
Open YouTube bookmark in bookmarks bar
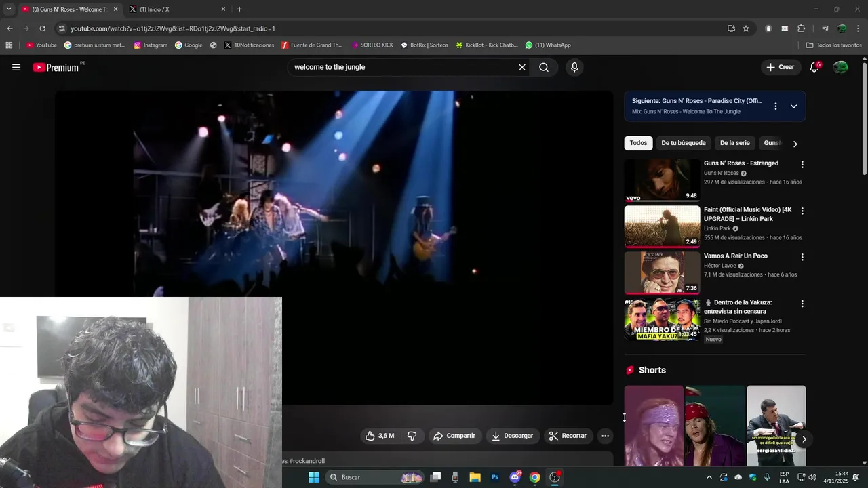(41, 45)
